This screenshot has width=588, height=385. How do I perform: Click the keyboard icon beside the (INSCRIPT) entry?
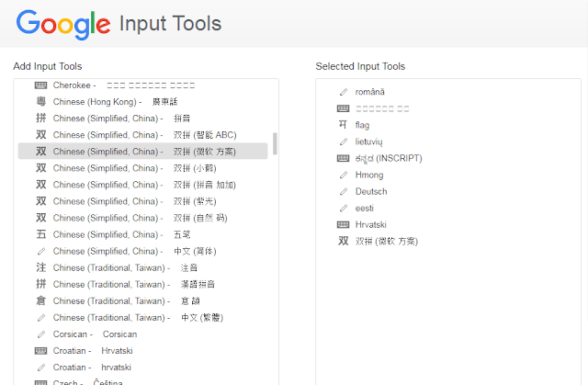coord(343,158)
